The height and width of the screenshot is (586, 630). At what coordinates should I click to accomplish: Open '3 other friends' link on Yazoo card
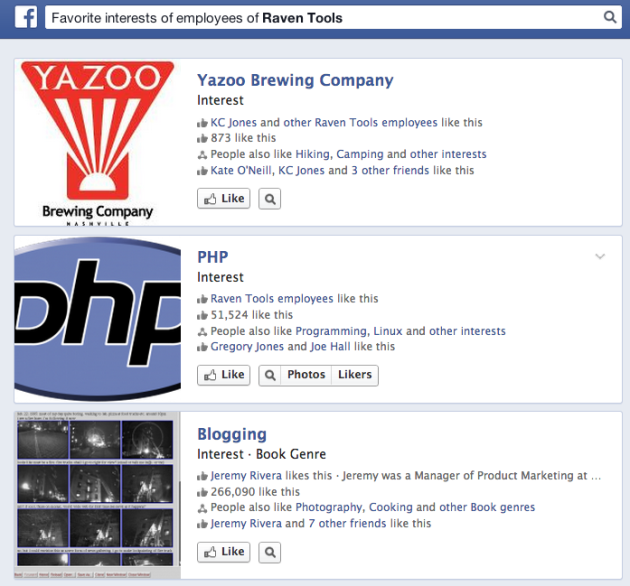point(390,170)
